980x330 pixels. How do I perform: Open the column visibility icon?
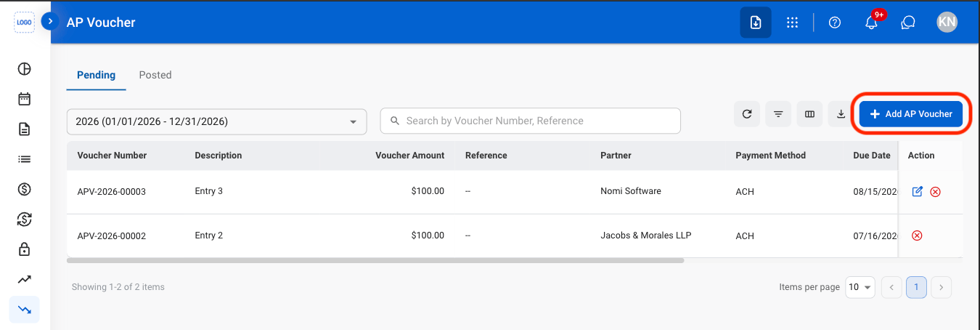pyautogui.click(x=809, y=114)
